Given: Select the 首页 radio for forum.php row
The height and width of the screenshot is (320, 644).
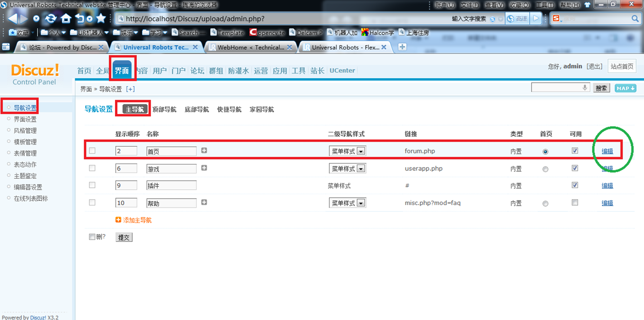Looking at the screenshot, I should point(545,152).
